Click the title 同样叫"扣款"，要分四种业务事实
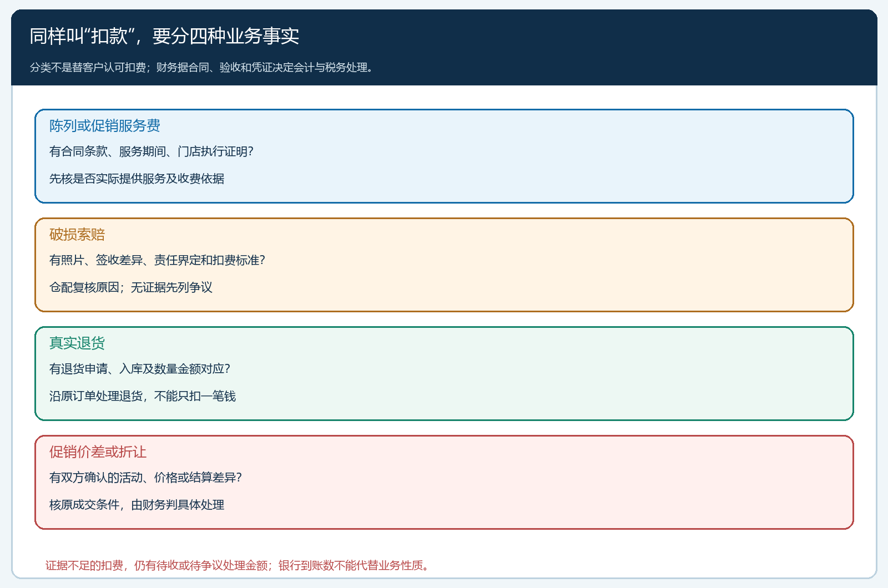Screen dimensions: 888x588 pos(164,36)
